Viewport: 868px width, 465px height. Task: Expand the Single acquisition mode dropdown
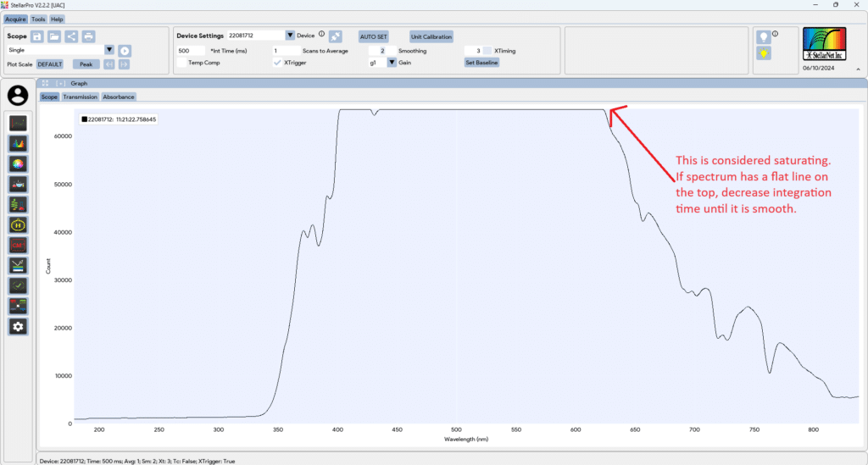click(x=108, y=50)
